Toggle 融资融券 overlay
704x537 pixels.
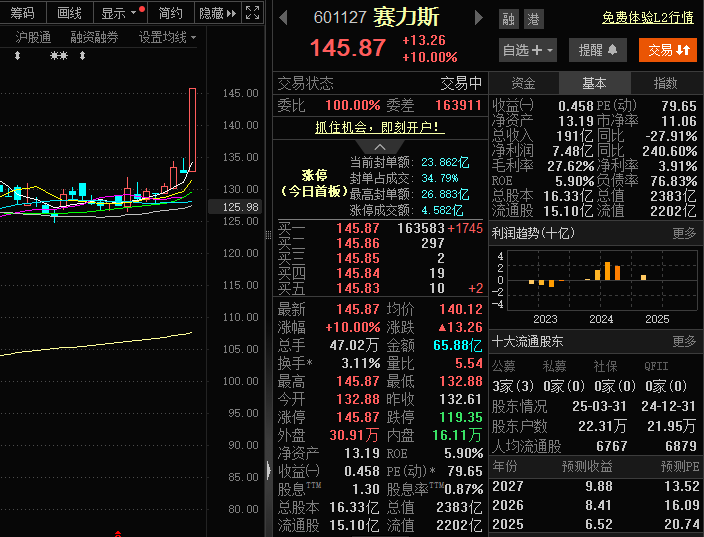94,37
